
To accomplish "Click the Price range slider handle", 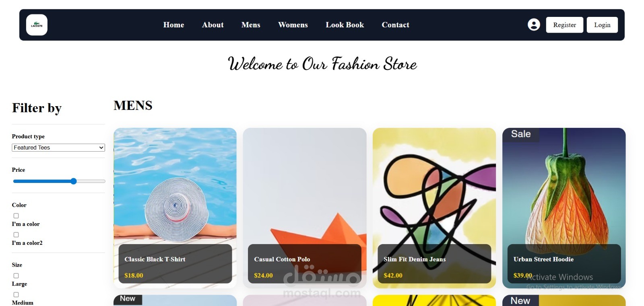I will pyautogui.click(x=73, y=181).
